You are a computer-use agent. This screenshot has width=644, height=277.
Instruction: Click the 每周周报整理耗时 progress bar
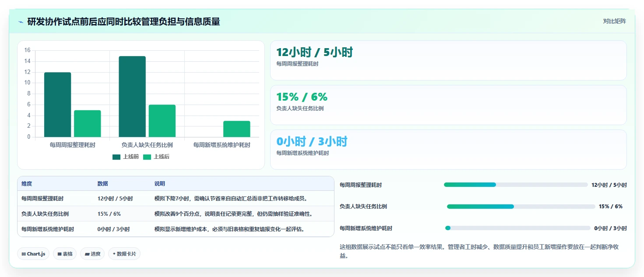[516, 185]
